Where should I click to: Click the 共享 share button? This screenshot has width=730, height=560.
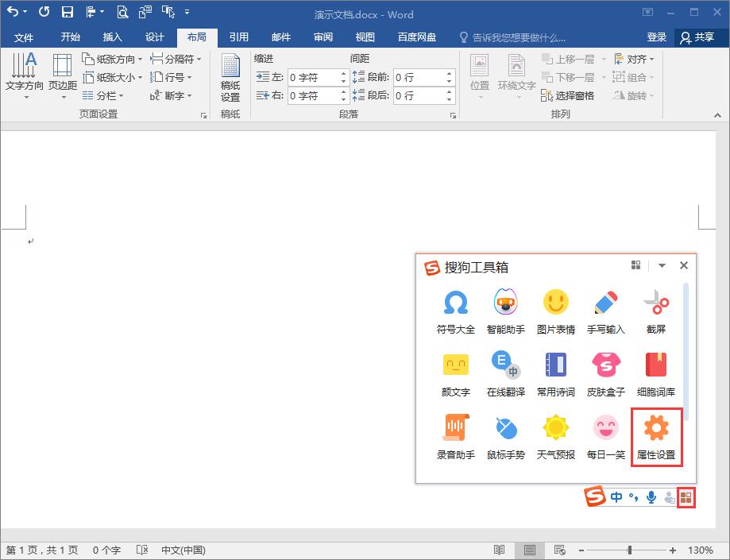702,37
